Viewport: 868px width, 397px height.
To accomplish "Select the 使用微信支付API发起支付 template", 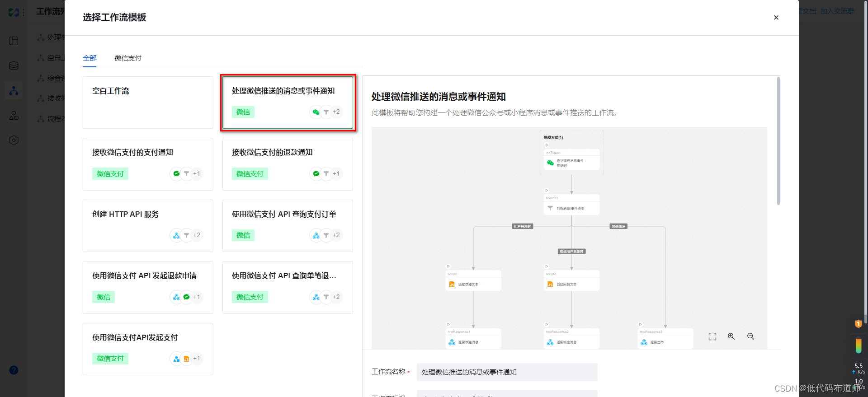I will coord(148,349).
